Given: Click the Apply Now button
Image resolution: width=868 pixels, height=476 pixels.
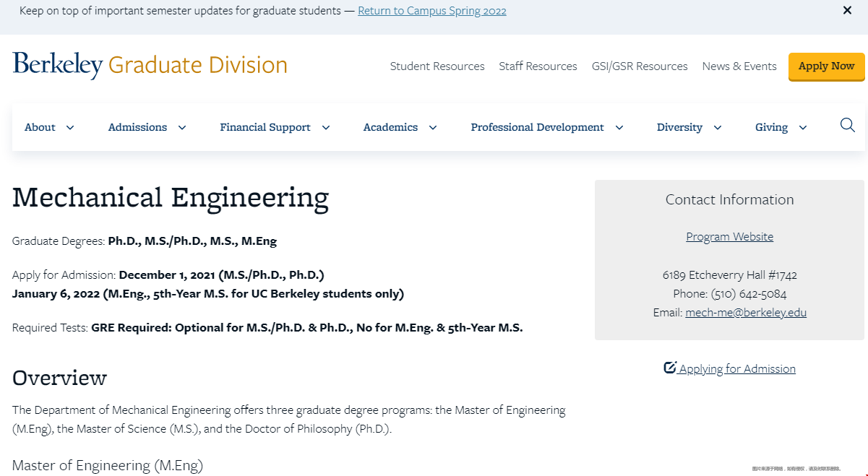Looking at the screenshot, I should 827,66.
